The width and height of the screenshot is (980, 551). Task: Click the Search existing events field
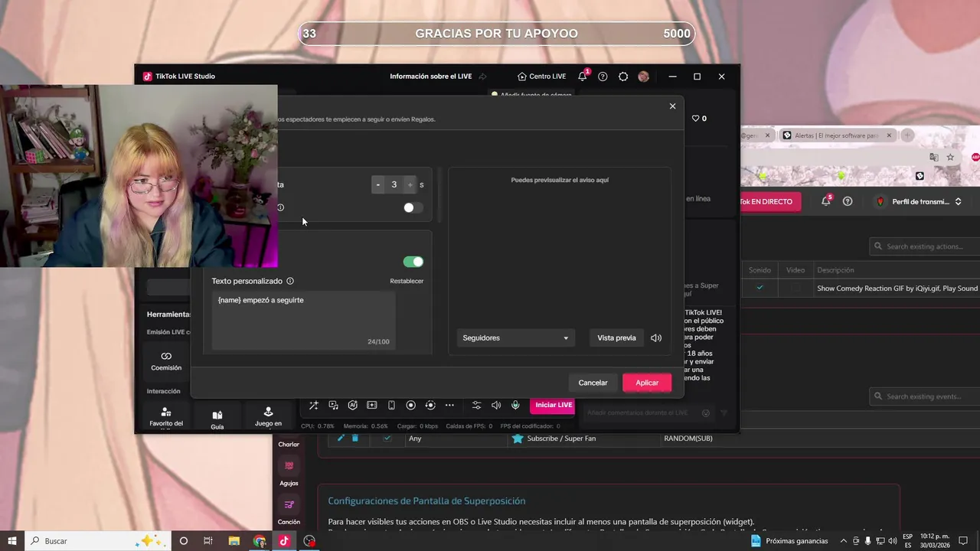pyautogui.click(x=925, y=396)
